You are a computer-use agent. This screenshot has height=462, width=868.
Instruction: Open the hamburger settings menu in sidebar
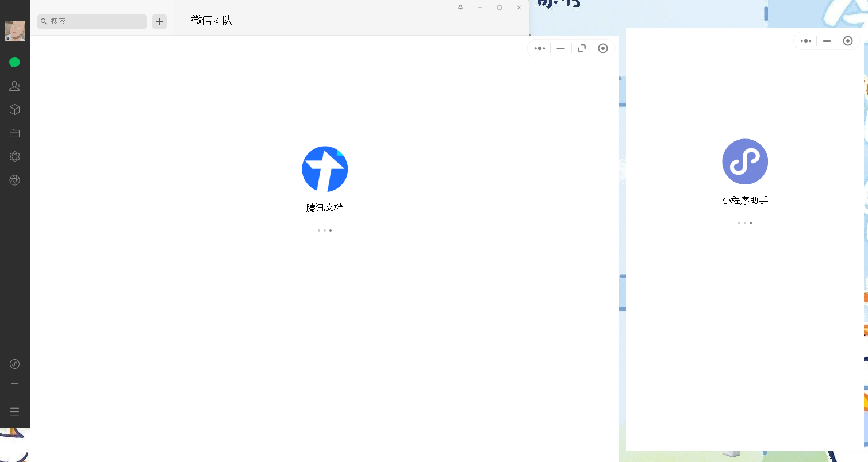(15, 412)
